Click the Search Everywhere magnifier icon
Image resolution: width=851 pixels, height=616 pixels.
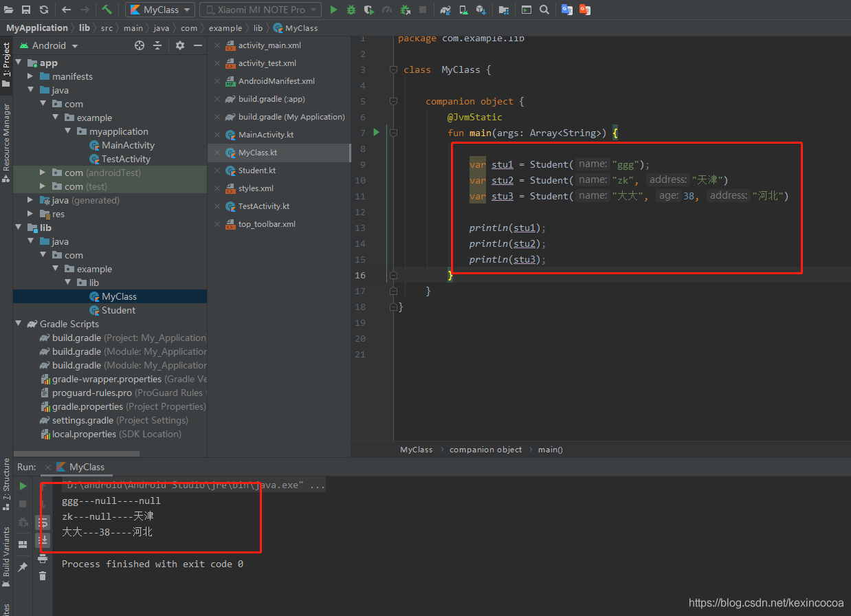pos(544,10)
